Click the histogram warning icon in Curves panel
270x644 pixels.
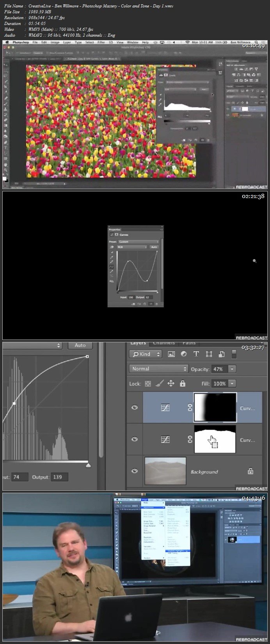coord(112,281)
